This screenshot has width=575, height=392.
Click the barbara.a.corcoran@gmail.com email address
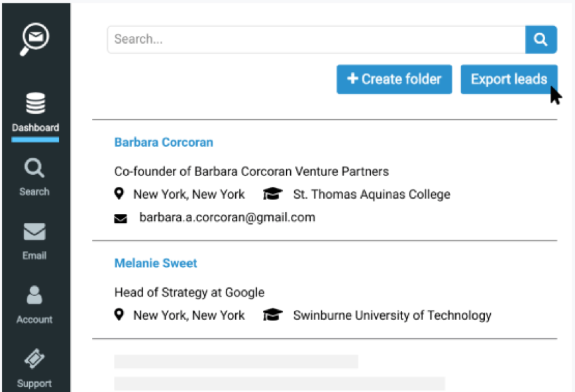(x=227, y=218)
